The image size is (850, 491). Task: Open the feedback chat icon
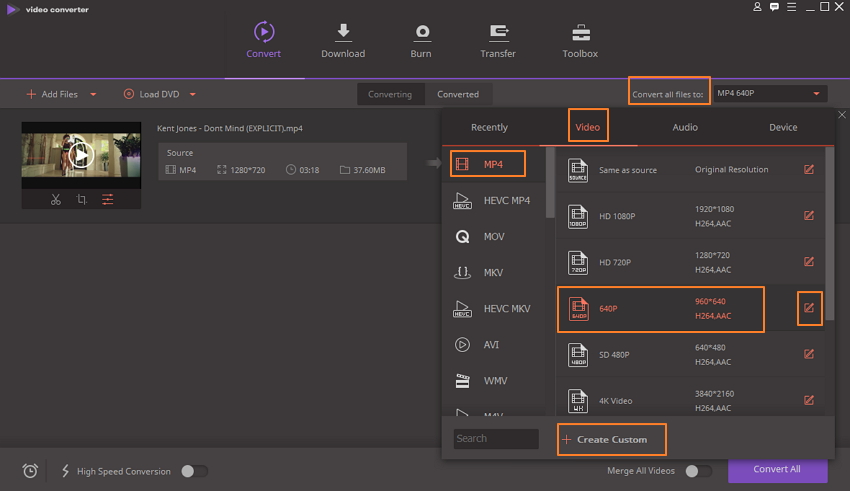coord(774,7)
